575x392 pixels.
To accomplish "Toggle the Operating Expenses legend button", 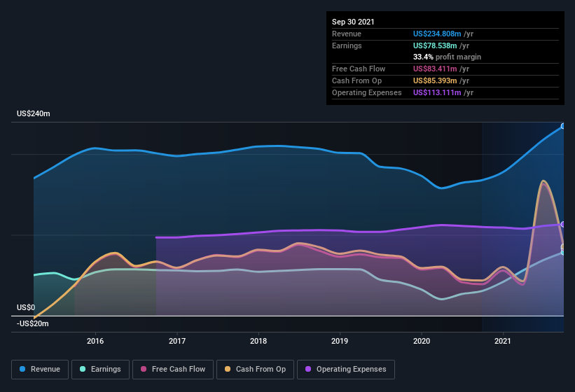I will coord(346,370).
